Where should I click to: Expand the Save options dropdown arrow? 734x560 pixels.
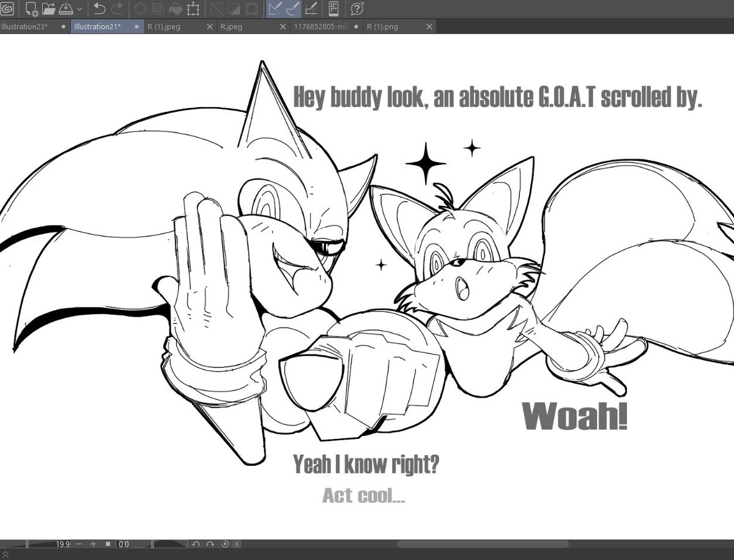80,10
